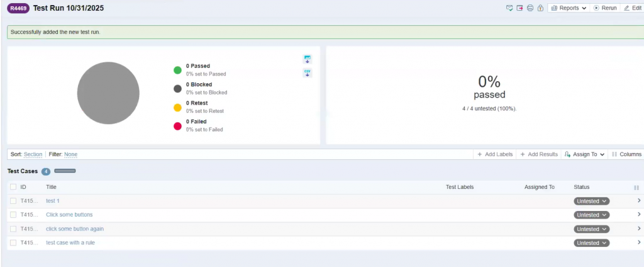Click the lock icon to close run

540,8
